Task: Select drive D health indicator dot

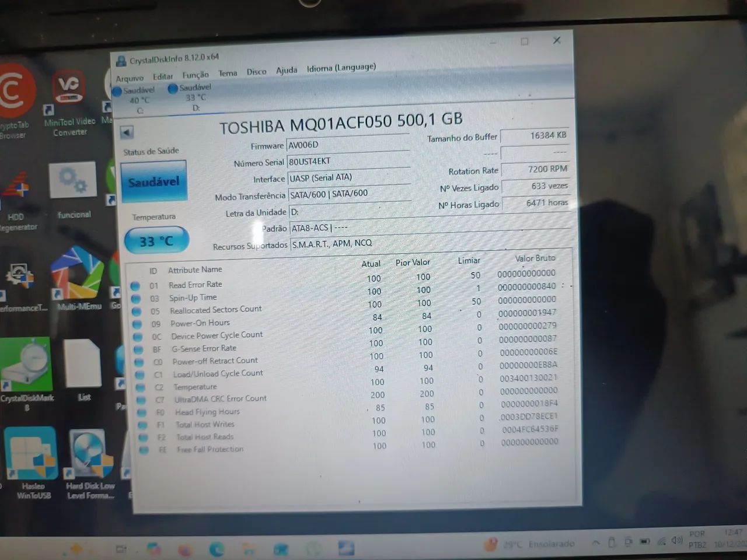Action: [x=173, y=88]
